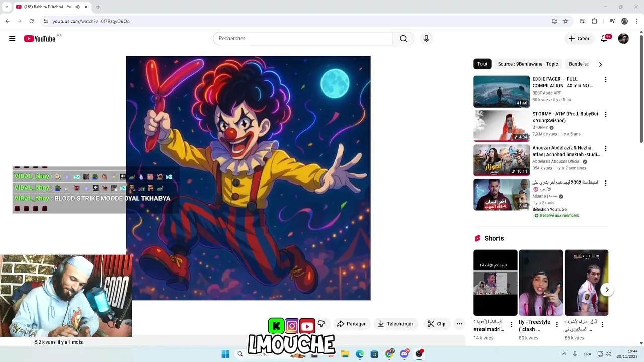This screenshot has width=644, height=362.
Task: Open OBS Studio from the taskbar
Action: (x=419, y=354)
